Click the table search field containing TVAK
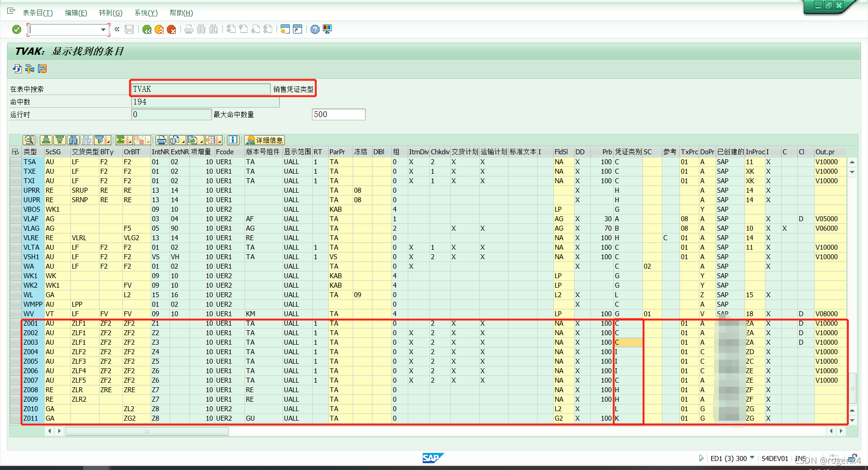This screenshot has height=470, width=868. [201, 89]
